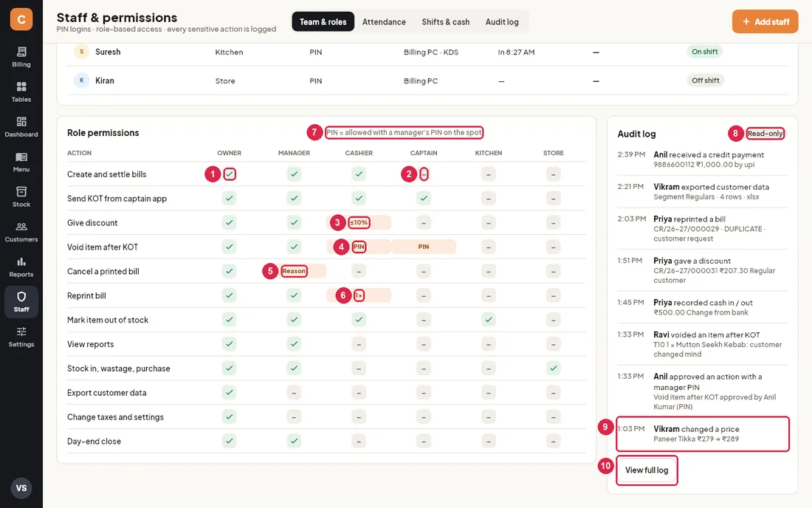The height and width of the screenshot is (508, 812).
Task: Toggle Owner's Create and settle bills checkbox
Action: pos(230,174)
